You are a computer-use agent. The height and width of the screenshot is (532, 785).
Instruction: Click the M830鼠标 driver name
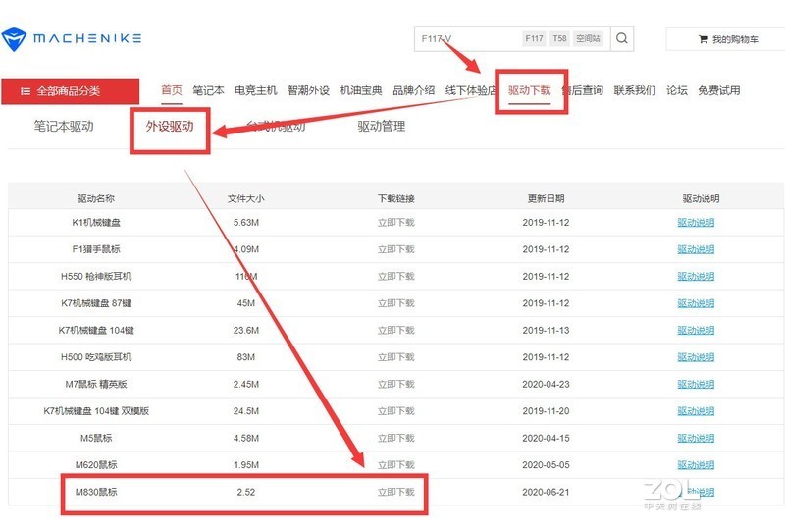[96, 493]
